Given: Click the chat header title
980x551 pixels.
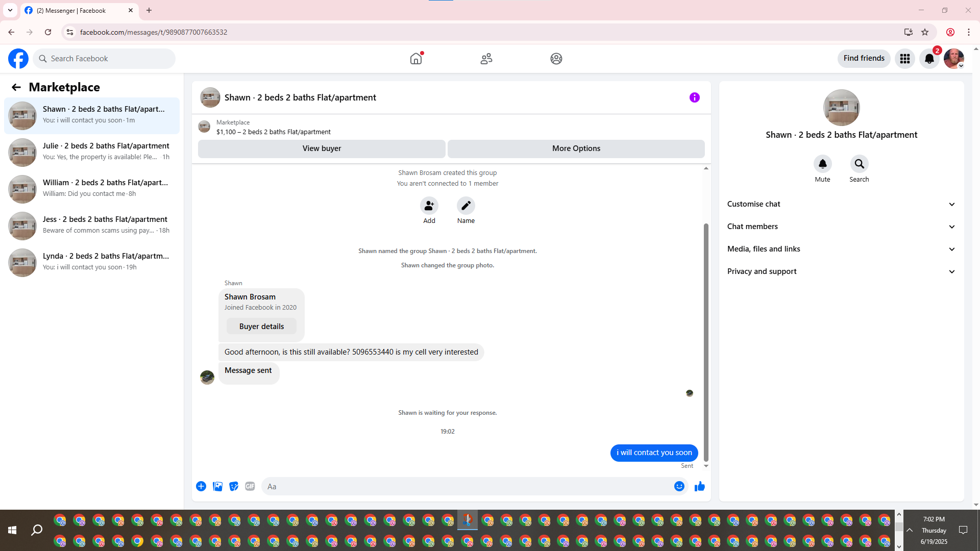Looking at the screenshot, I should pyautogui.click(x=300, y=97).
